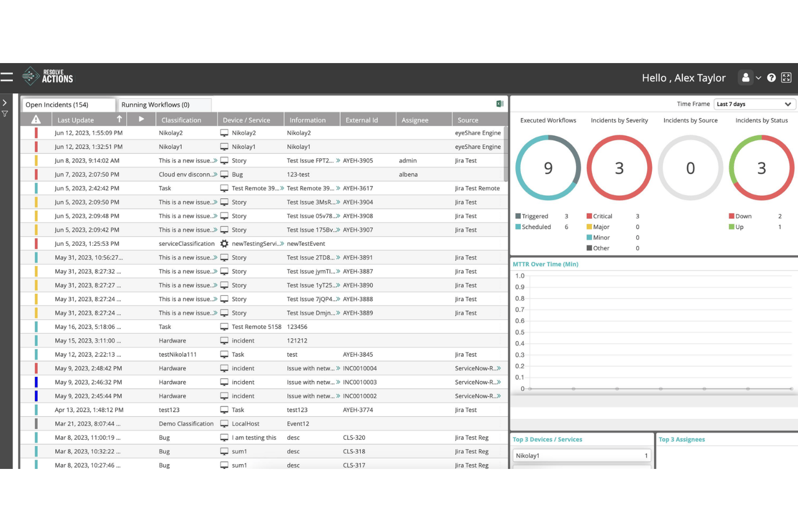The width and height of the screenshot is (798, 532).
Task: Click the Resolve Actions logo
Action: (x=47, y=77)
